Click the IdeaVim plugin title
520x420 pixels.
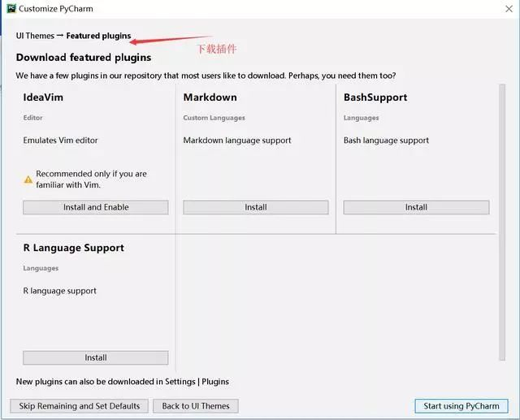[43, 97]
